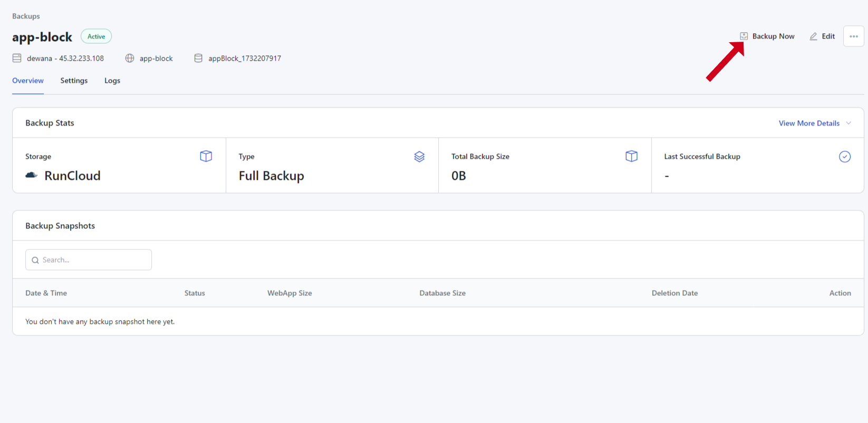Click the Last Successful Backup checkmark icon
This screenshot has height=423, width=868.
coord(844,157)
